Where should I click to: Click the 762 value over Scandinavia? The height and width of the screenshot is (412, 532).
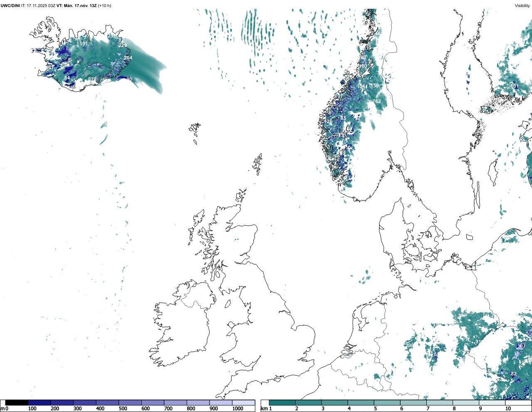(377, 101)
